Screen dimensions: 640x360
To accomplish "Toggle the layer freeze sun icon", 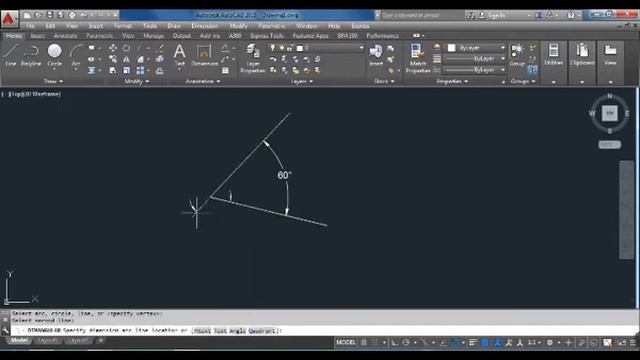I will point(281,48).
